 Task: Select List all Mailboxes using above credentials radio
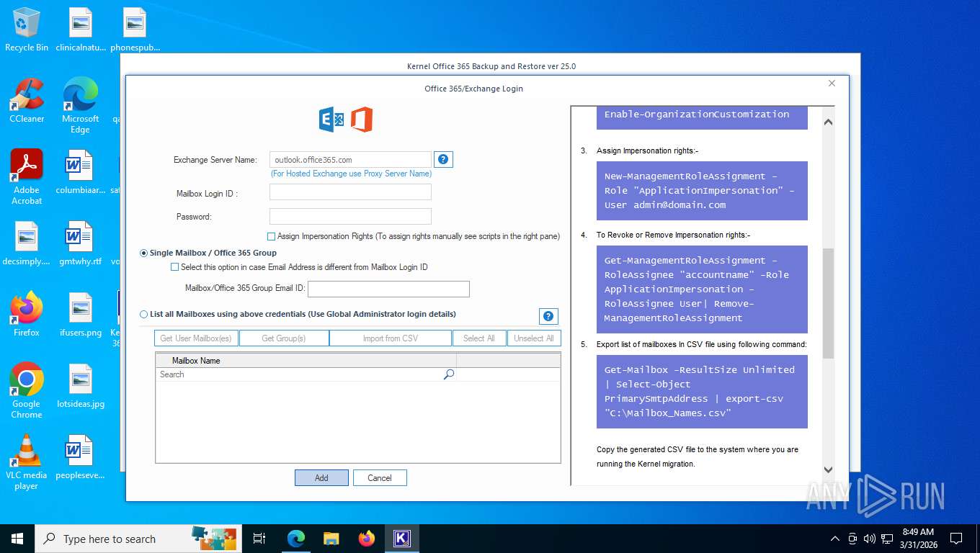pos(144,314)
